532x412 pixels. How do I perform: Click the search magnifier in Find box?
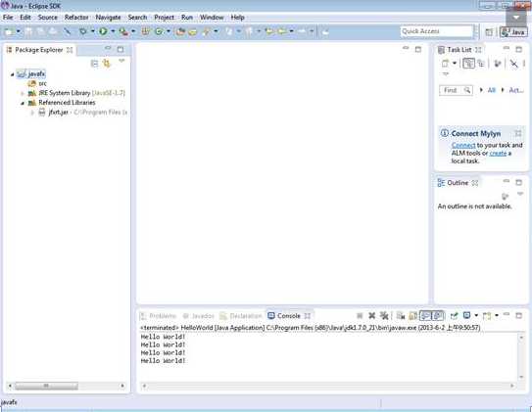click(x=467, y=90)
